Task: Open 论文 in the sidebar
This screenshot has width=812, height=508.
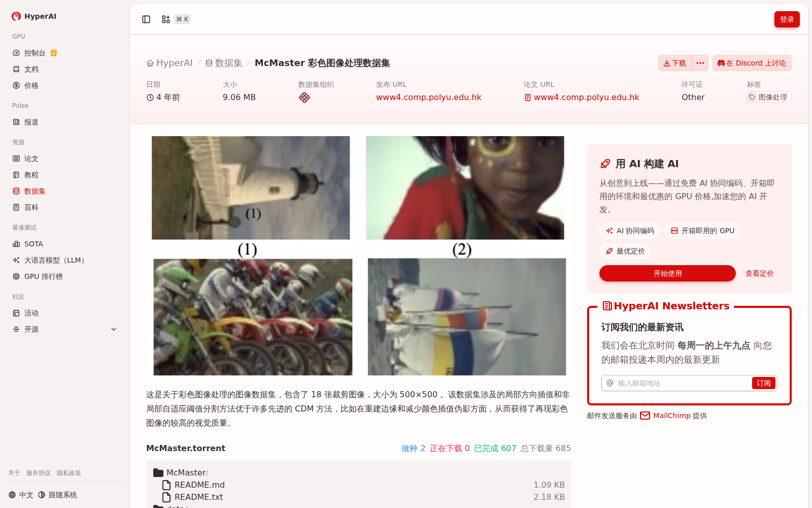Action: [x=31, y=158]
